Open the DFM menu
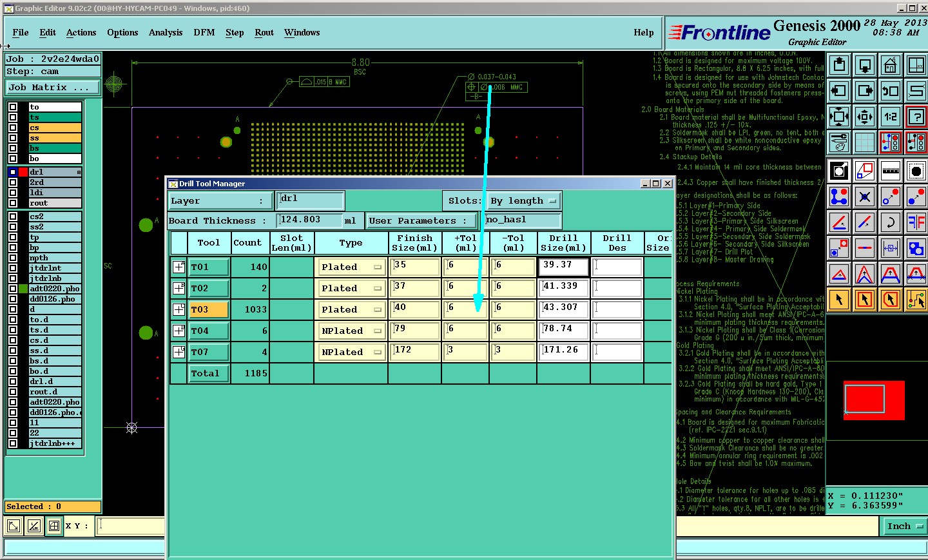The height and width of the screenshot is (560, 928). pos(204,32)
